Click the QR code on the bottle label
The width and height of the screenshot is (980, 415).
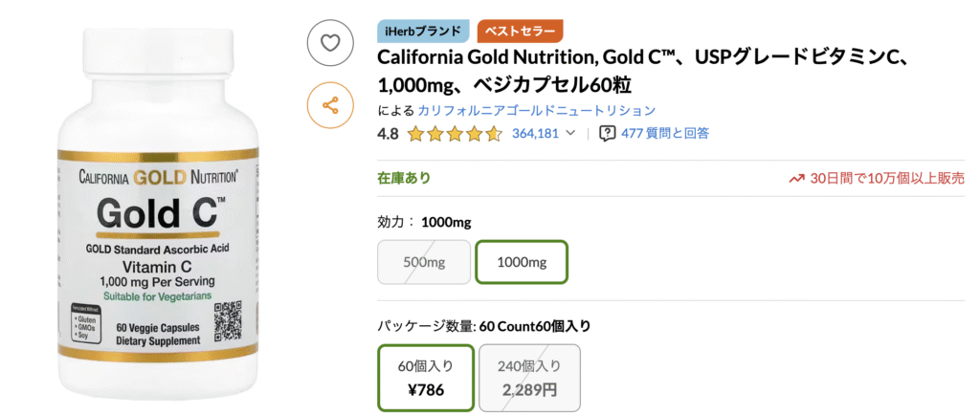coord(229,319)
